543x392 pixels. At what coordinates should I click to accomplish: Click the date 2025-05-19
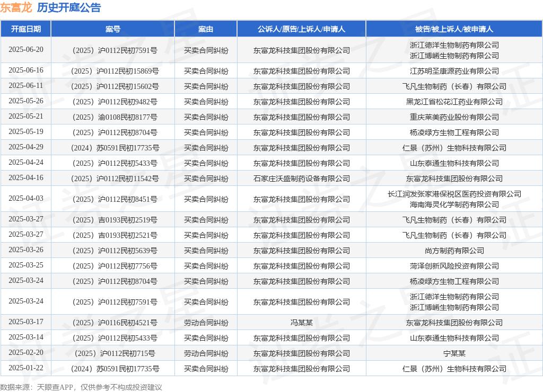coord(26,131)
